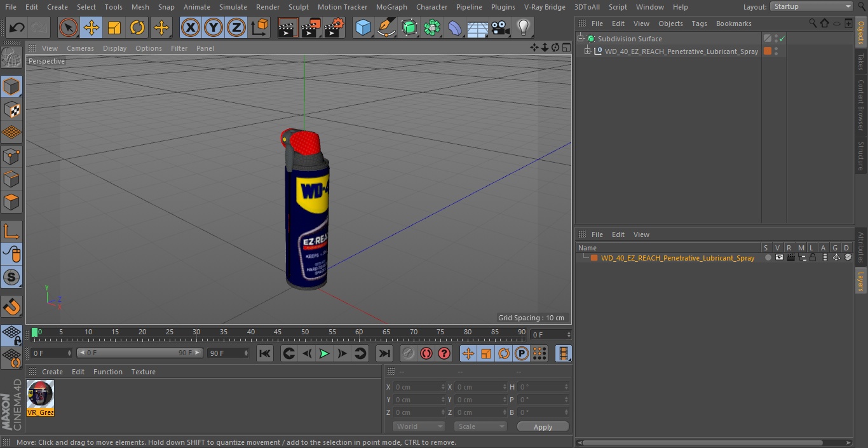Click horizontal scrollbar in layer manager
Screen dimensions: 868x448
703,443
